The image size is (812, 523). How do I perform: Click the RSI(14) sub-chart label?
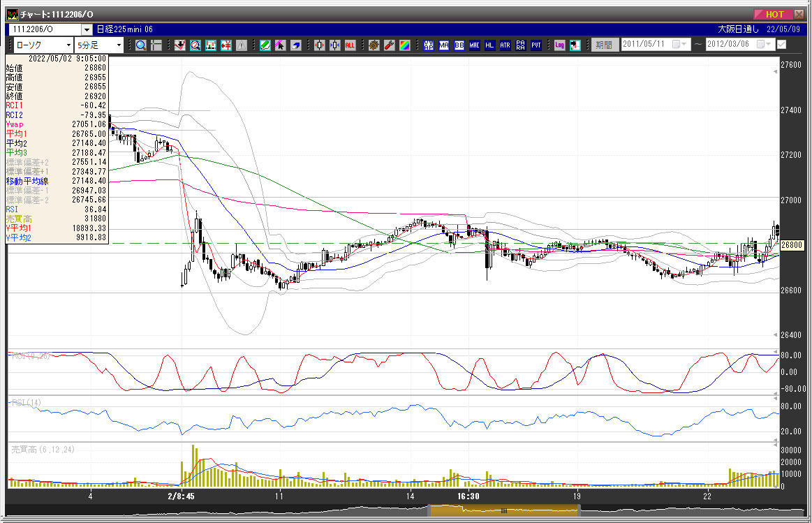(x=26, y=403)
